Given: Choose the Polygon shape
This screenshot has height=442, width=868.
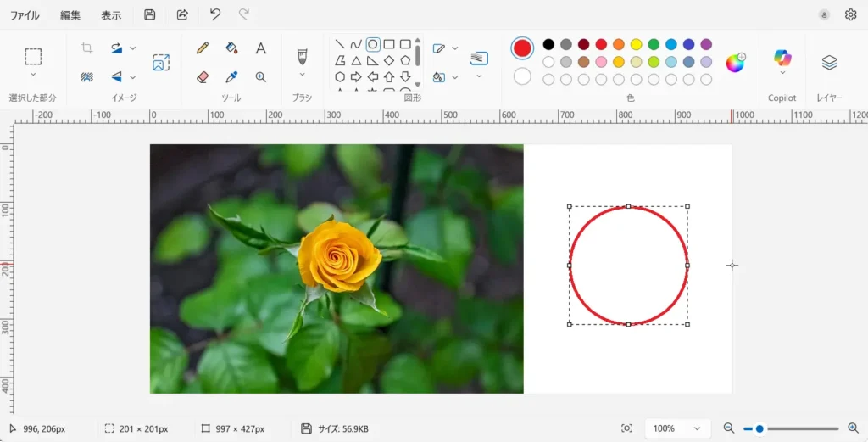Looking at the screenshot, I should (x=340, y=60).
